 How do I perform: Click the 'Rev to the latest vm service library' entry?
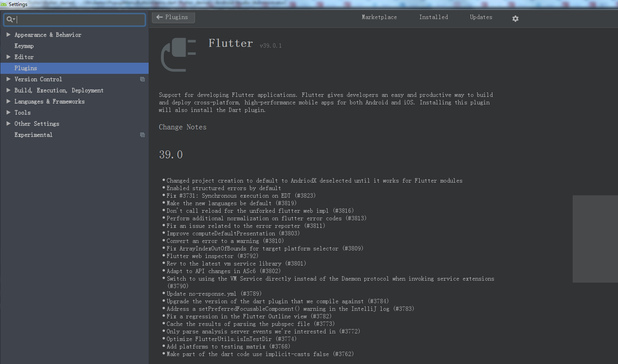click(236, 264)
